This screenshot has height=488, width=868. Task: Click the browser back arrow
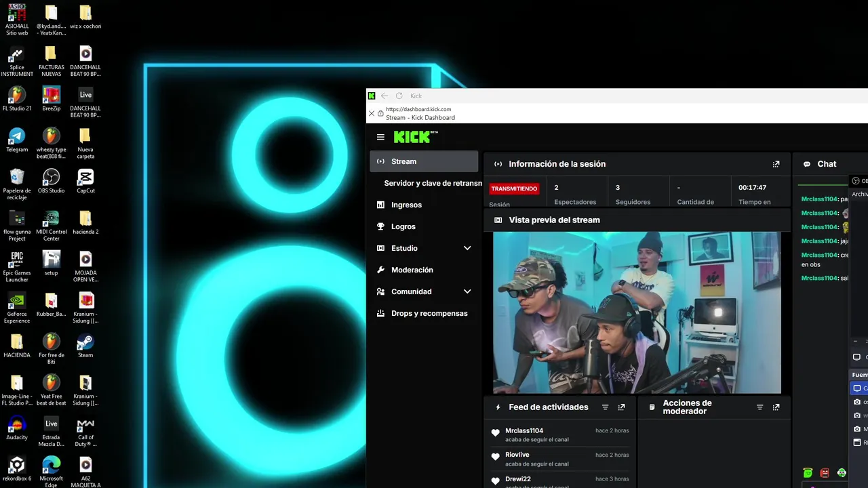click(384, 96)
